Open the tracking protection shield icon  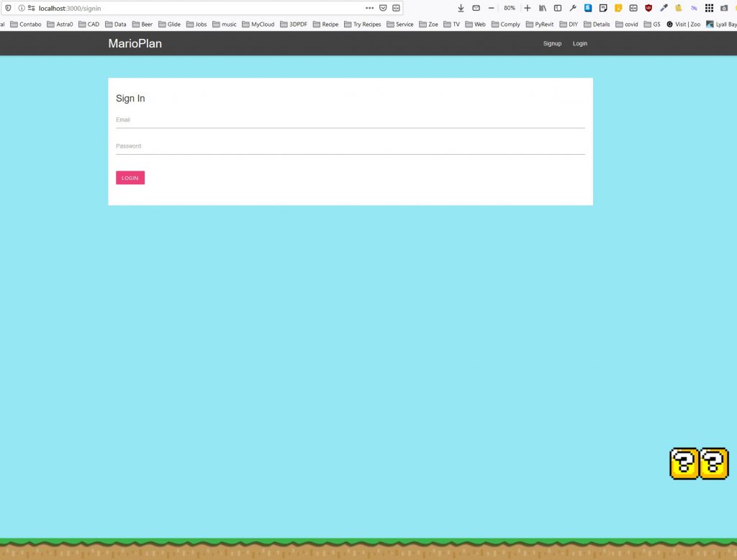9,8
